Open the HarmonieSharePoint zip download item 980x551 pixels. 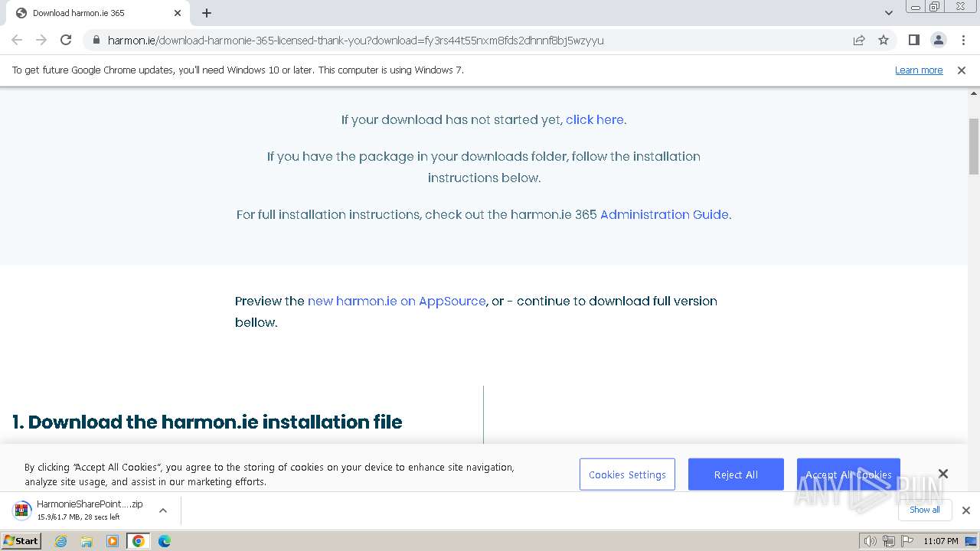[78, 510]
